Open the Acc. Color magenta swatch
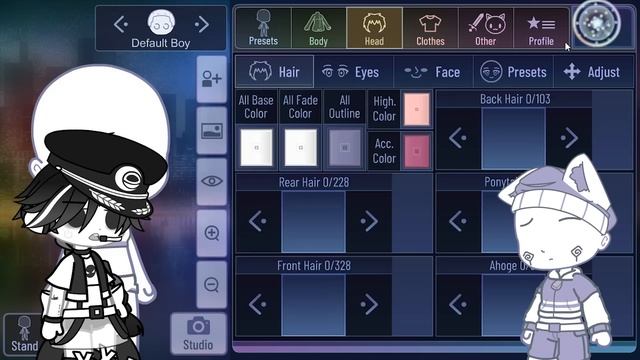This screenshot has height=360, width=640. coord(417,151)
